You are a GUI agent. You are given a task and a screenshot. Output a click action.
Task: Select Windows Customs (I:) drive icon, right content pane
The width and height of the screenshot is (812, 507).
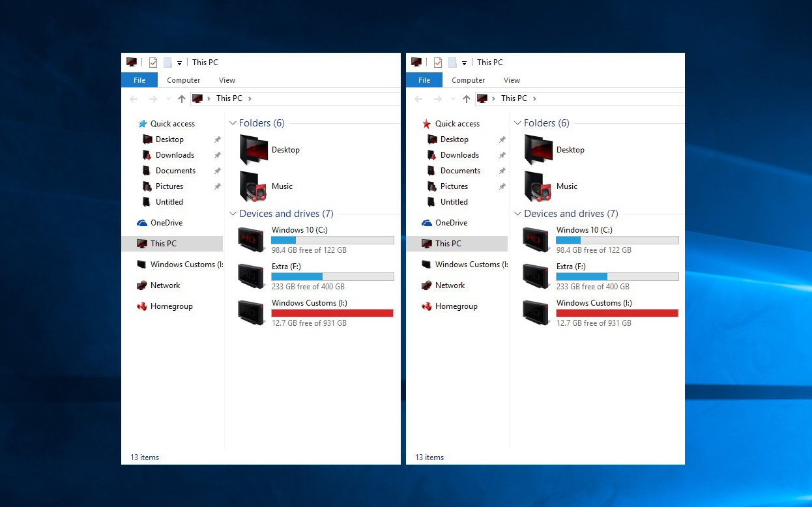[536, 313]
